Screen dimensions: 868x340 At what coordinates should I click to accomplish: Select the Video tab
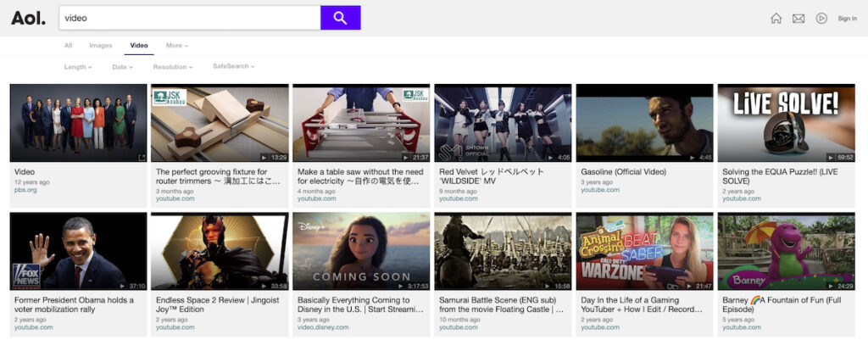(139, 46)
